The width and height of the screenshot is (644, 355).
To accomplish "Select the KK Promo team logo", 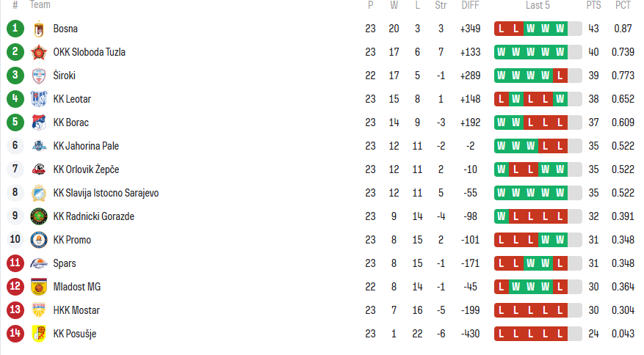I will tap(39, 240).
